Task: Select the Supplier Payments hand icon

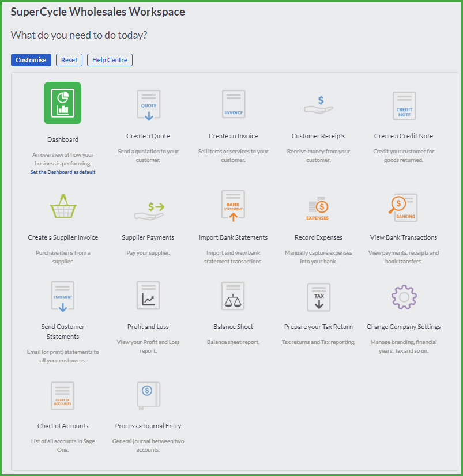Action: (149, 211)
